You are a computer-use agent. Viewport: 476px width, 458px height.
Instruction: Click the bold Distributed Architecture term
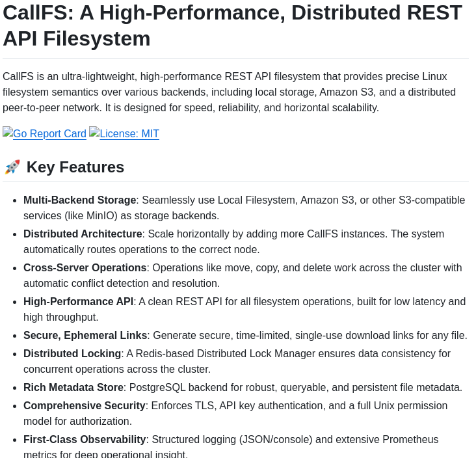pos(83,234)
